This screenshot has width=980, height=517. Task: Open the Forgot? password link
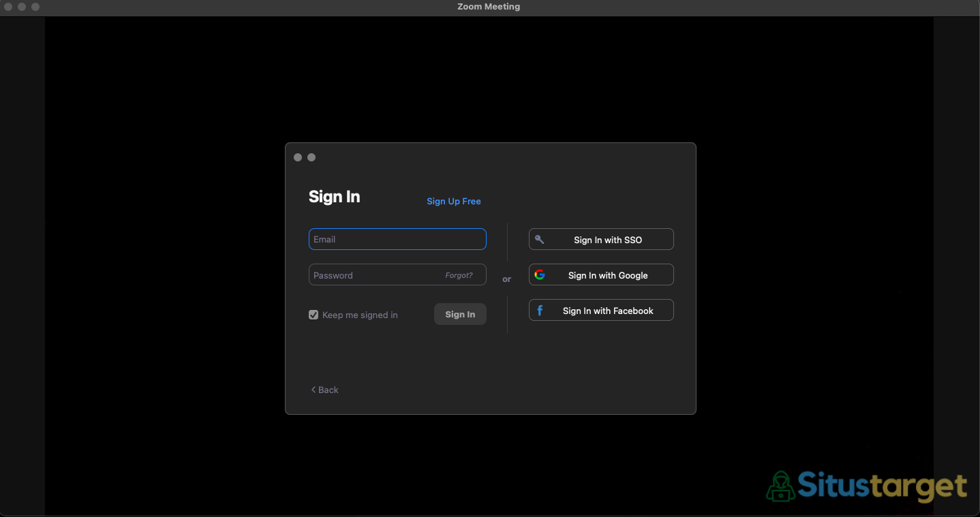459,275
